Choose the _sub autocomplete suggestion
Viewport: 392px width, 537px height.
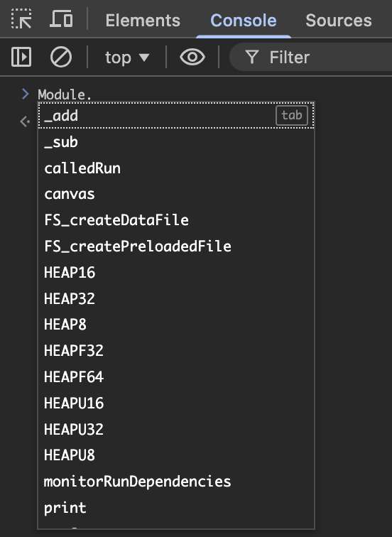click(176, 142)
